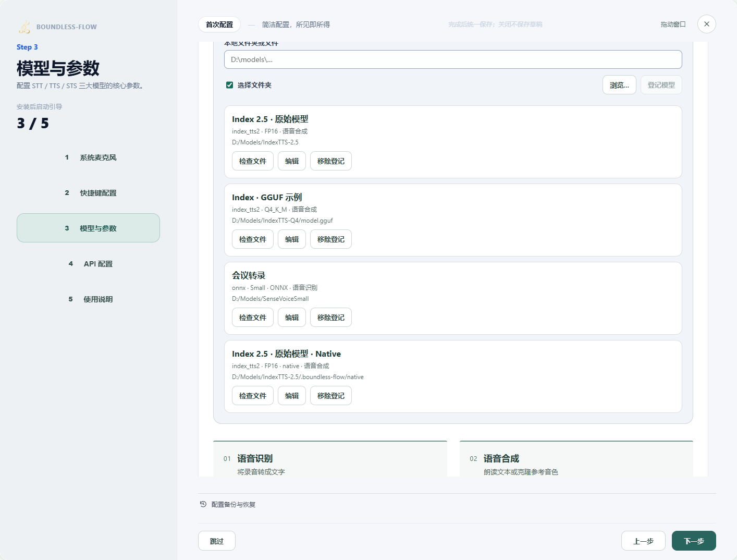
Task: Click the 'Index 2.5 · 原始模型 · Native' title
Action: click(x=286, y=354)
